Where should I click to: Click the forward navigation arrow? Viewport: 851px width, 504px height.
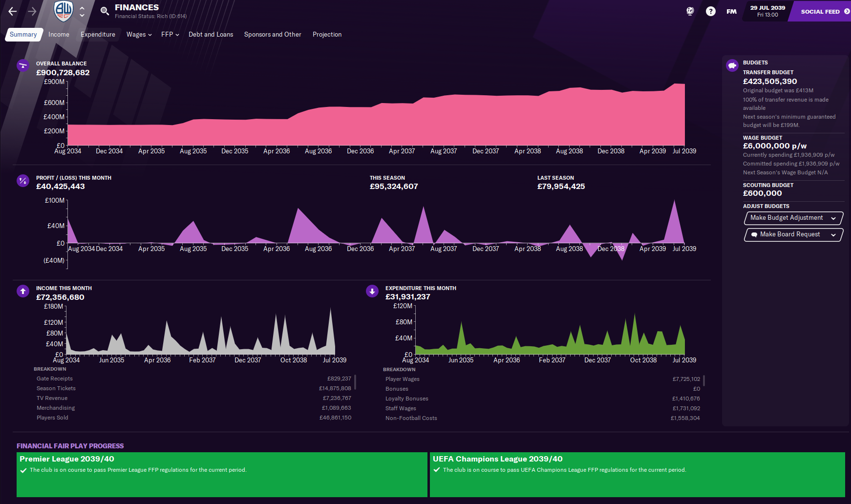pyautogui.click(x=32, y=11)
